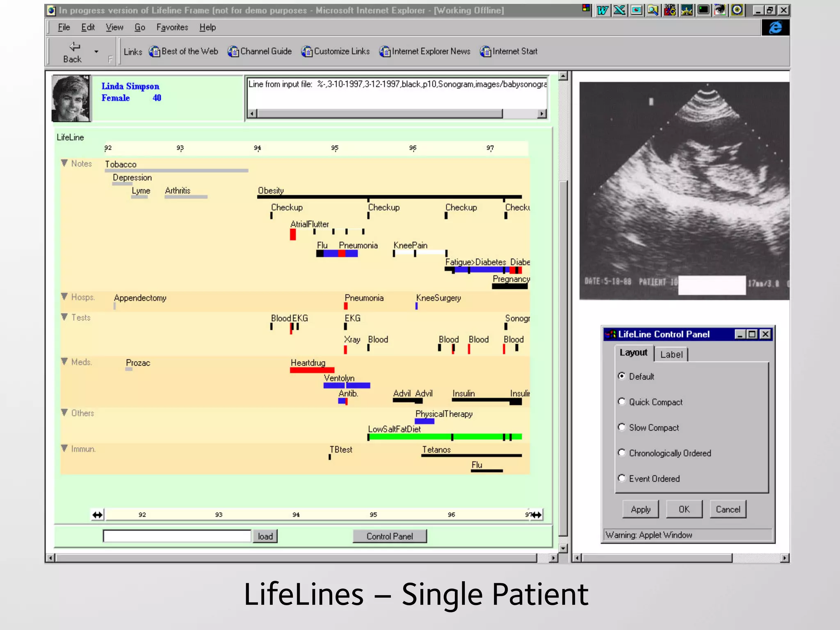Click the input file line horizontal scrollbar thumb
Viewport: 840px width, 630px height.
(x=380, y=114)
